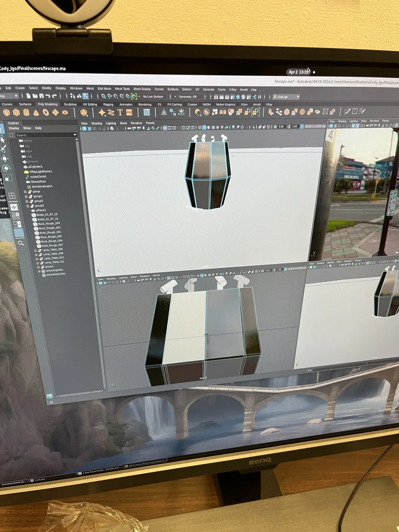Open the V-Ray menu
The height and width of the screenshot is (532, 399).
(233, 89)
